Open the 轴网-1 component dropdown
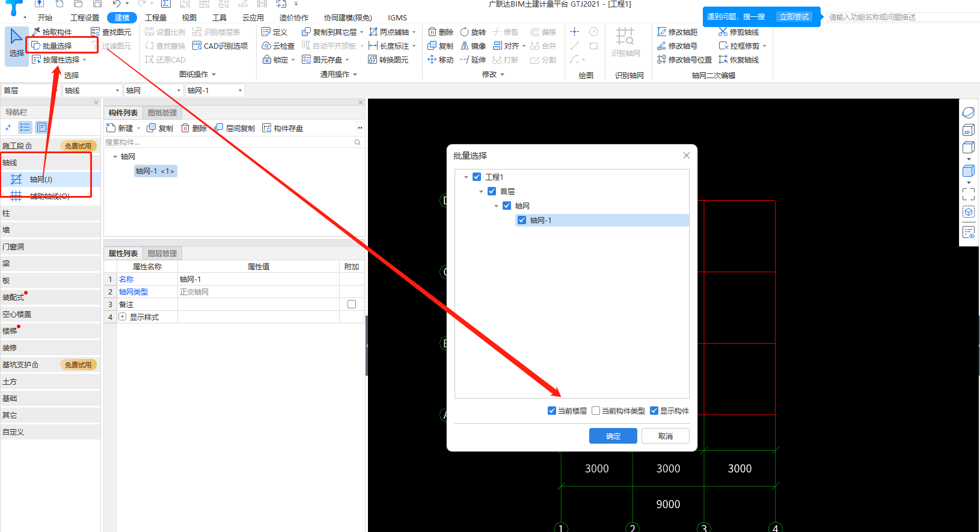This screenshot has height=532, width=980. coord(240,90)
